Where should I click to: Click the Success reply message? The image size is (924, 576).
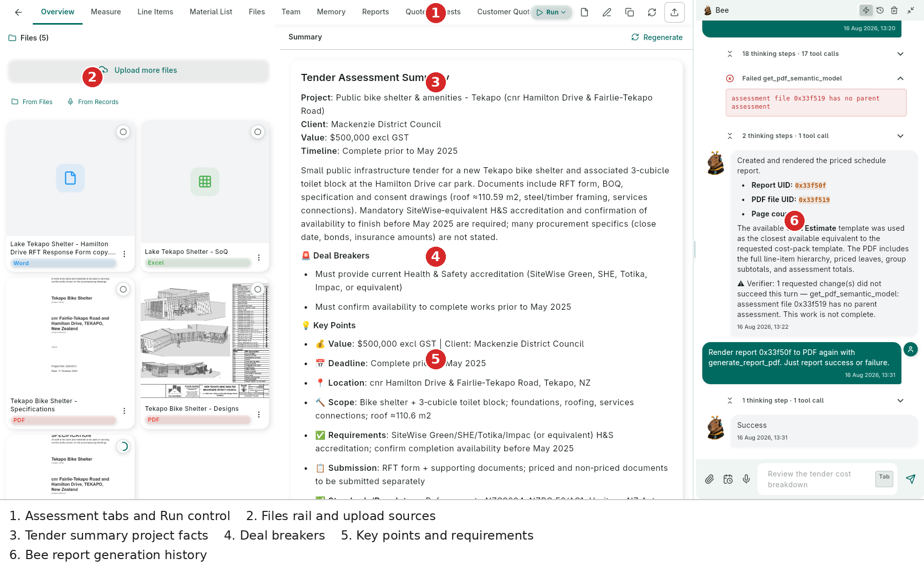824,431
